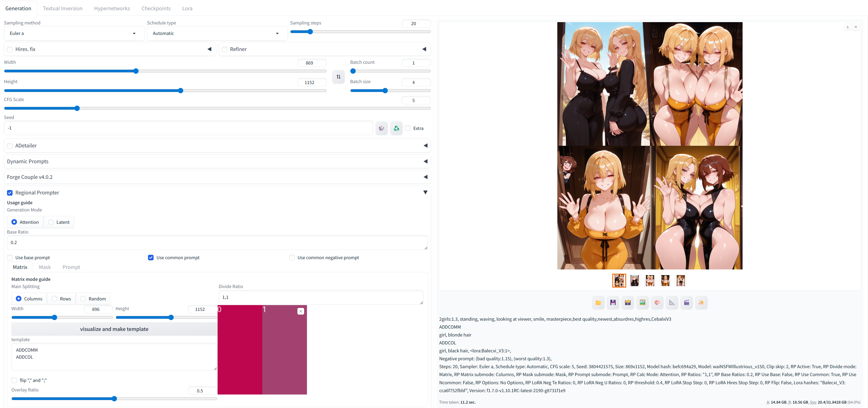Screen dimensions: 868x408
Task: Open the Usage guide link
Action: (20, 203)
